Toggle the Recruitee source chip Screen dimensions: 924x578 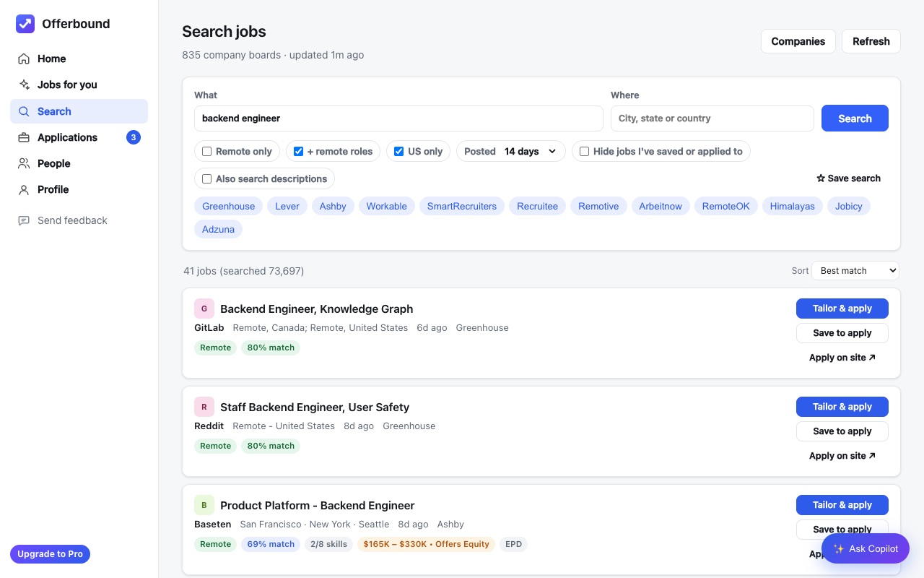click(538, 206)
